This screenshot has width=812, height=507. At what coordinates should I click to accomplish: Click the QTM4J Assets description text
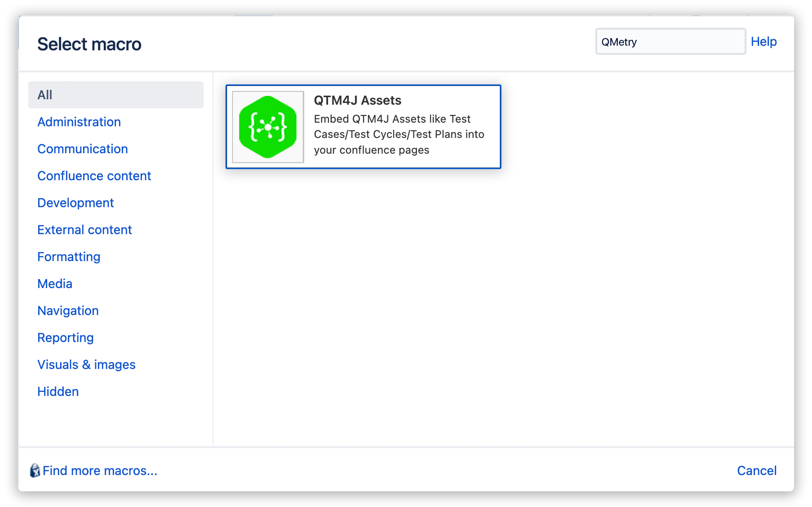point(399,134)
